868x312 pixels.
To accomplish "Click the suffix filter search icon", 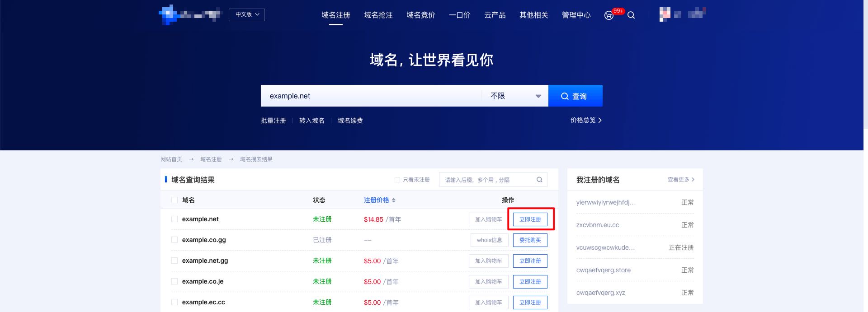I will (539, 180).
